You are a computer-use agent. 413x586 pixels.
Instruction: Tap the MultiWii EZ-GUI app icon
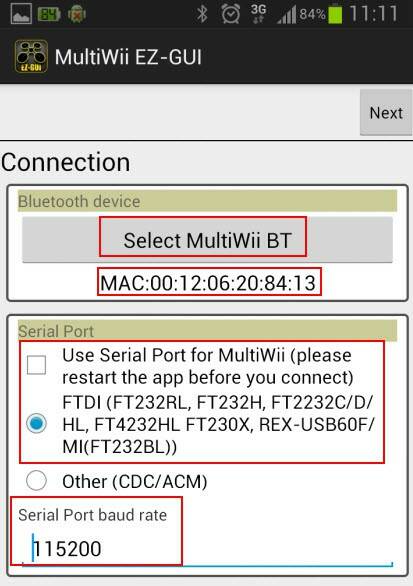click(31, 56)
